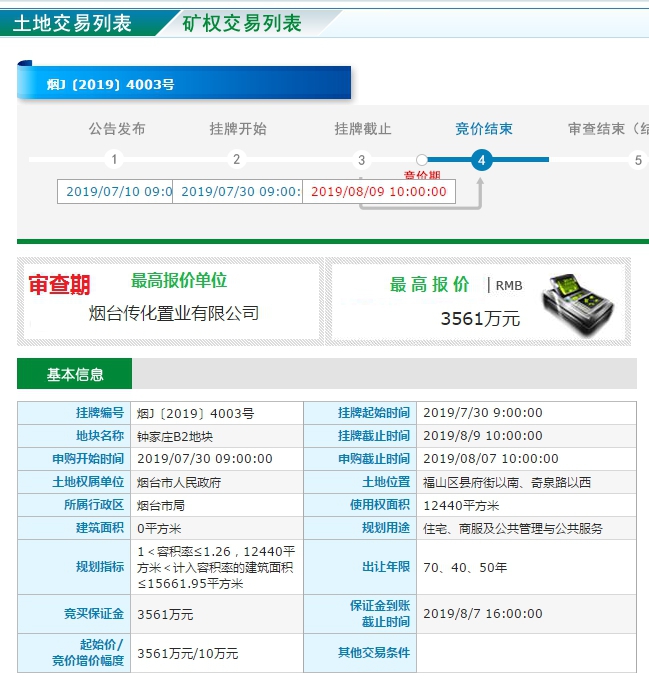Screen dimensions: 649x688
Task: Click the 使用权面积 row label
Action: 380,505
